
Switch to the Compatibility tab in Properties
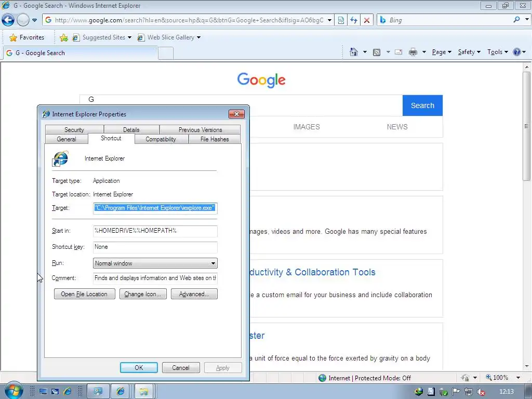pyautogui.click(x=161, y=139)
